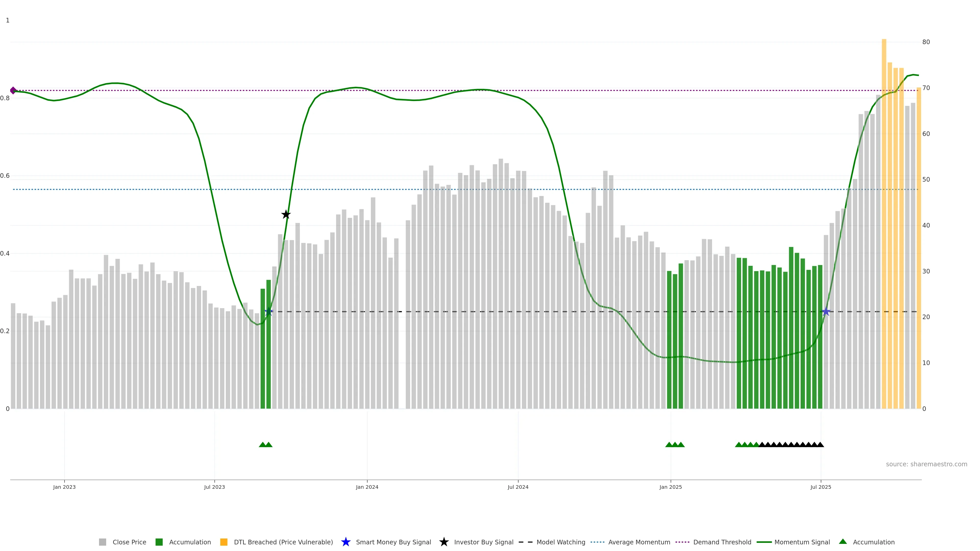Click the Jan 2024 axis label

(367, 487)
